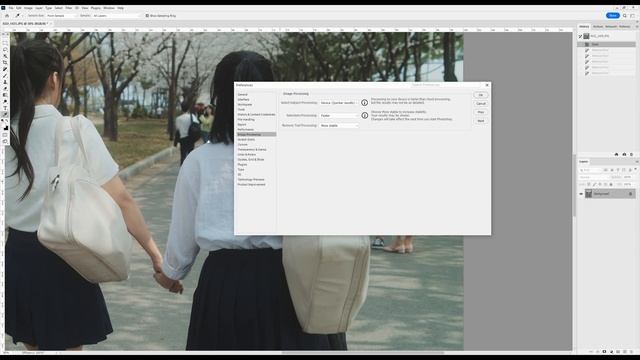Toggle history brush source for the snapshot
The image size is (640, 360).
(580, 36)
